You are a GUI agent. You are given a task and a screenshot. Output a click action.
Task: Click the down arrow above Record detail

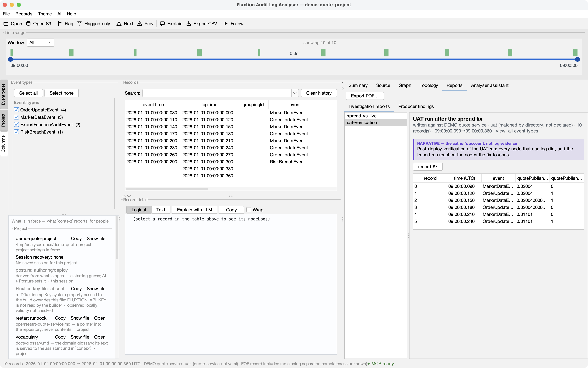129,196
